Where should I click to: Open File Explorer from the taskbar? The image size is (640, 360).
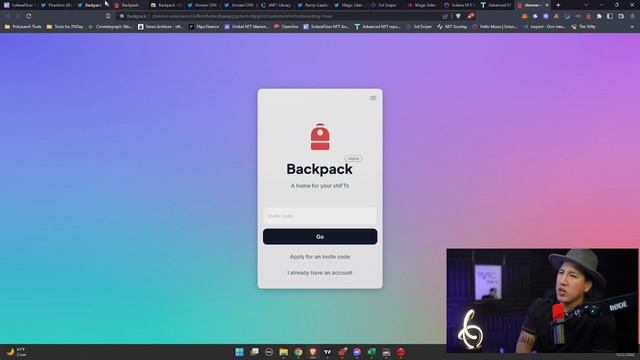[x=284, y=352]
